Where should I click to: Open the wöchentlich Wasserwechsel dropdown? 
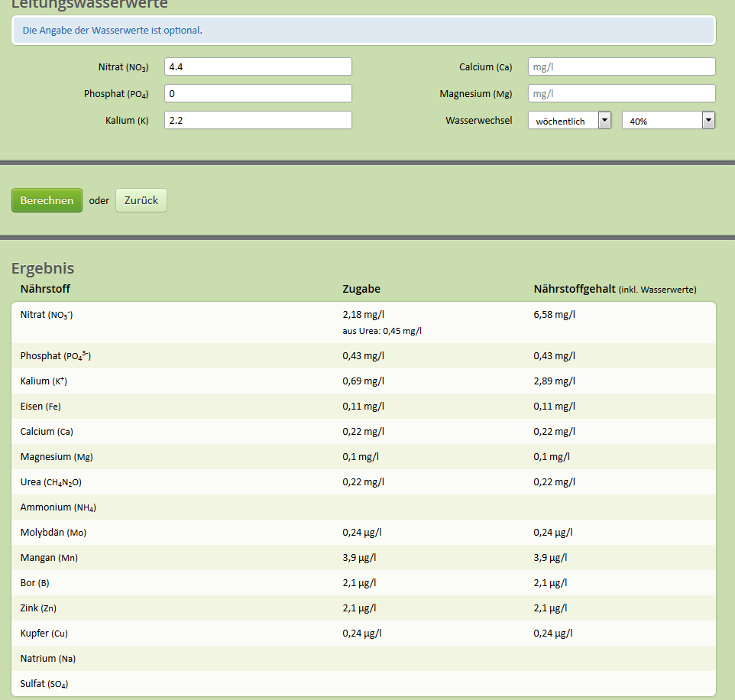click(x=569, y=121)
